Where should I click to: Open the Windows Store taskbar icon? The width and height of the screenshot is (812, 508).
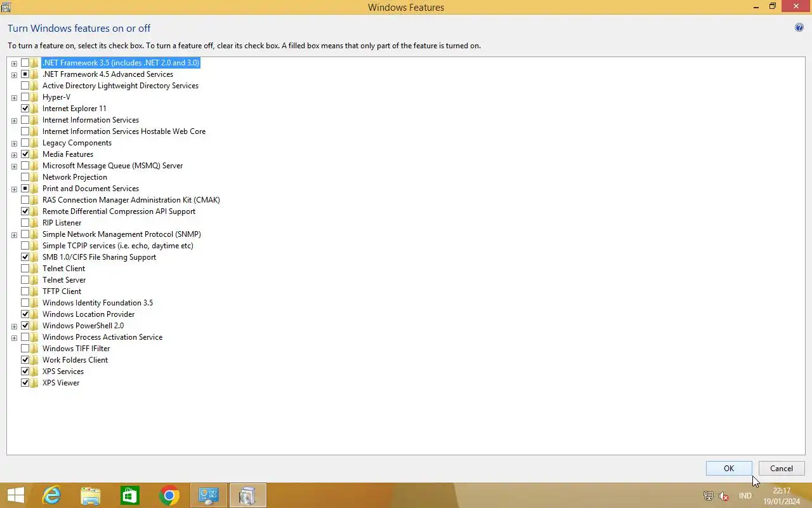130,495
